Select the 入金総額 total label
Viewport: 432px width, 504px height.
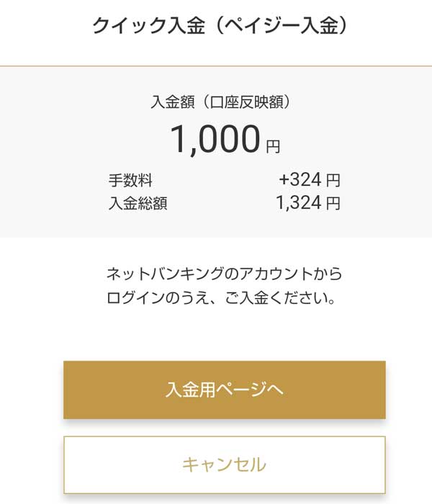[x=138, y=203]
